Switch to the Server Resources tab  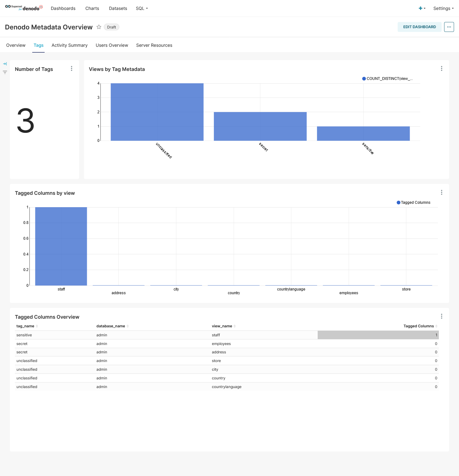pos(154,45)
